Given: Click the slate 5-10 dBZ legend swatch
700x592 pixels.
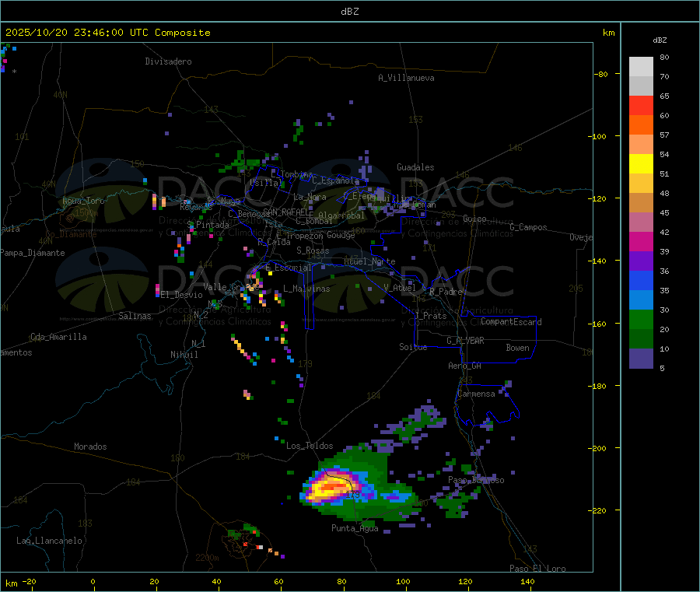Looking at the screenshot, I should click(641, 359).
